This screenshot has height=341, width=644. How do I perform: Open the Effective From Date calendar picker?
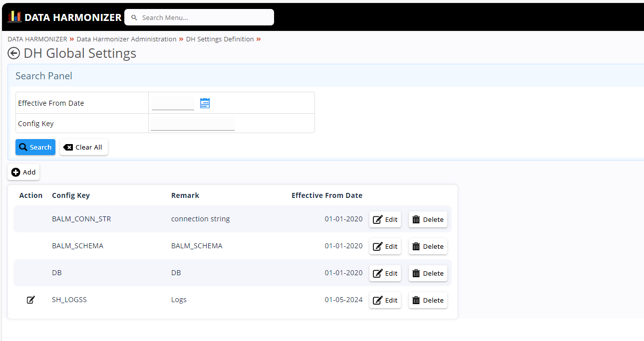coord(205,103)
